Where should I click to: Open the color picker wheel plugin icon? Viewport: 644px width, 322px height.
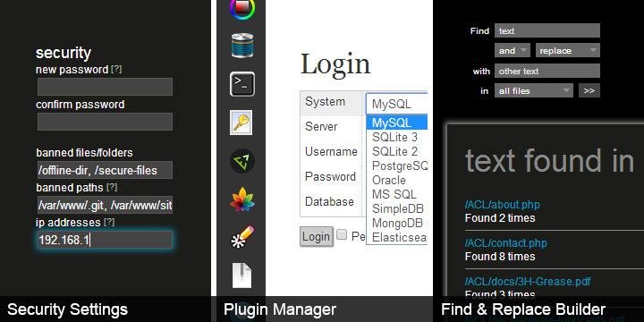pyautogui.click(x=242, y=7)
